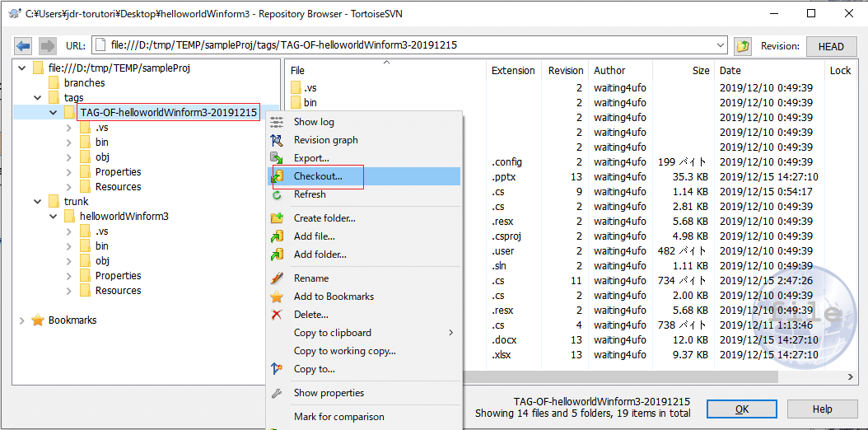The height and width of the screenshot is (430, 868).
Task: Click the .docx extension cell
Action: pos(504,339)
